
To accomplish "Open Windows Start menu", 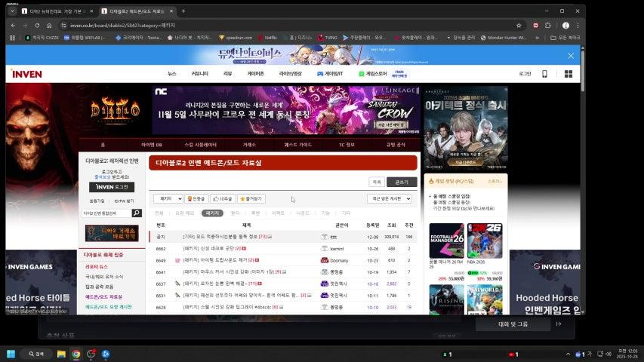I will pyautogui.click(x=11, y=354).
